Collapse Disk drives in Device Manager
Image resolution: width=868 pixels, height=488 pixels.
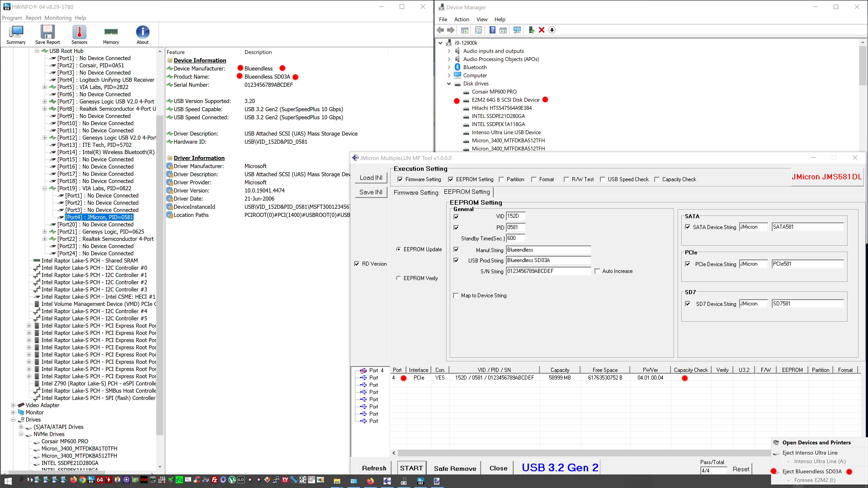coord(448,84)
